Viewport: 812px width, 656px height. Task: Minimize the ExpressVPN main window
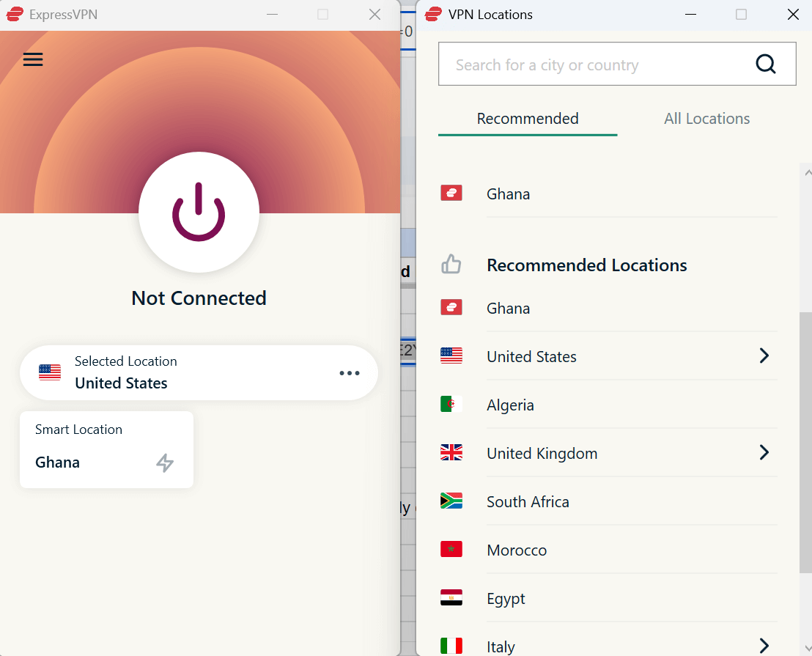(273, 14)
